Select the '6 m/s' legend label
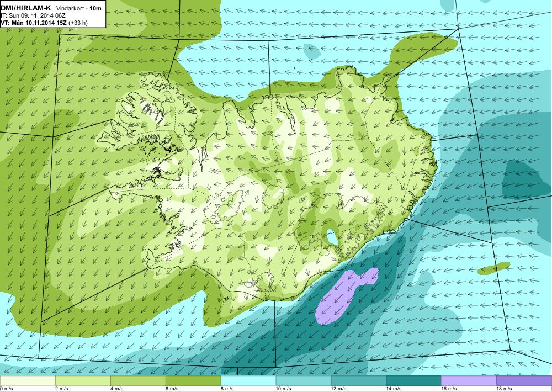Screen dimensions: 552x392 172,389
